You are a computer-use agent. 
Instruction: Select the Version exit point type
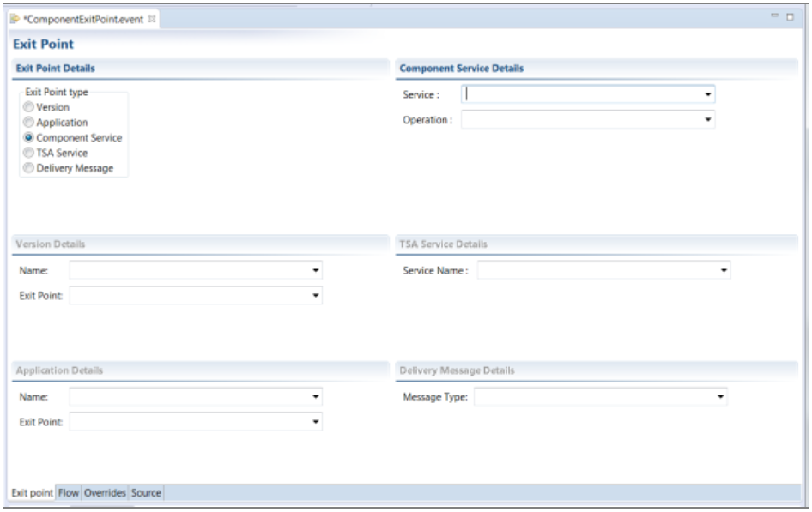click(x=29, y=108)
